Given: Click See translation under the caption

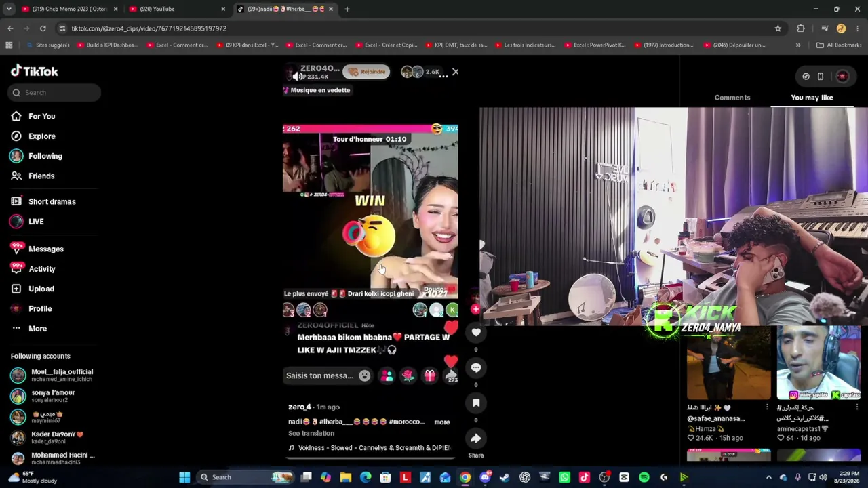Looking at the screenshot, I should click(x=311, y=434).
